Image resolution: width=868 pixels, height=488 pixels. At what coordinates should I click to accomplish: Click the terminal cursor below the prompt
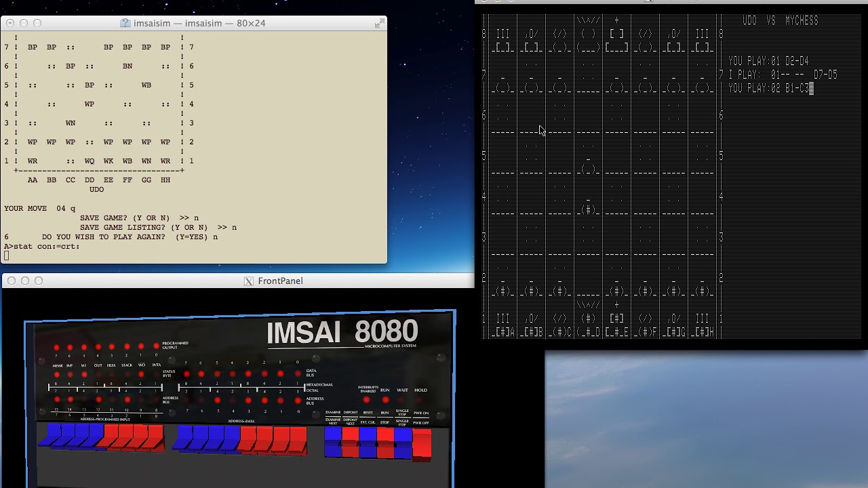(x=7, y=256)
